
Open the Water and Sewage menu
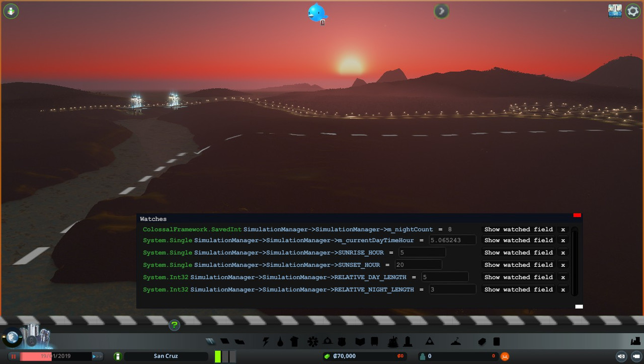[x=280, y=342]
